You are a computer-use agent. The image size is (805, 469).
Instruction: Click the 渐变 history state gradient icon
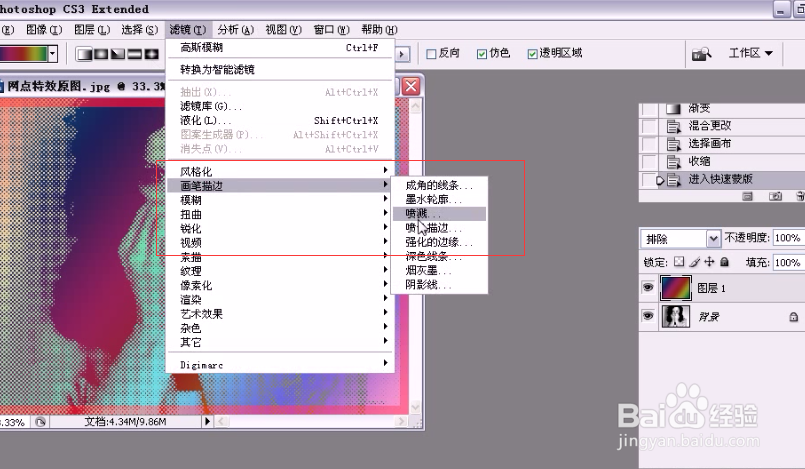coord(674,108)
